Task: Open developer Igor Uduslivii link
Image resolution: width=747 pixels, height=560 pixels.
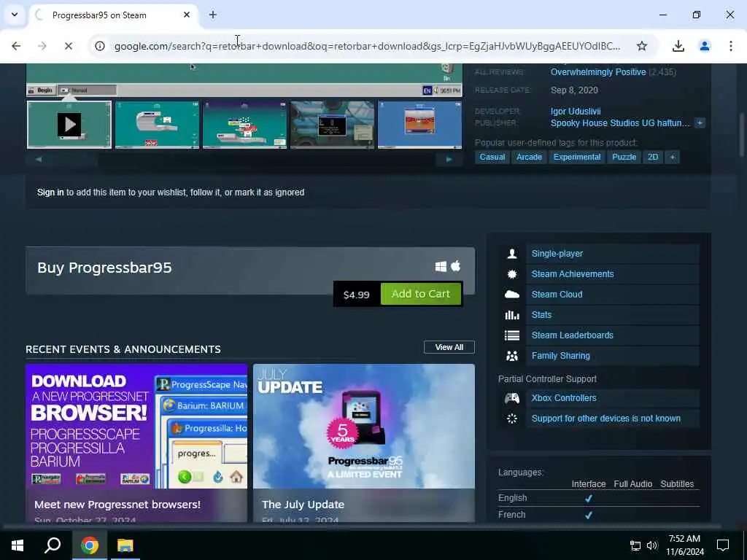Action: click(x=576, y=112)
